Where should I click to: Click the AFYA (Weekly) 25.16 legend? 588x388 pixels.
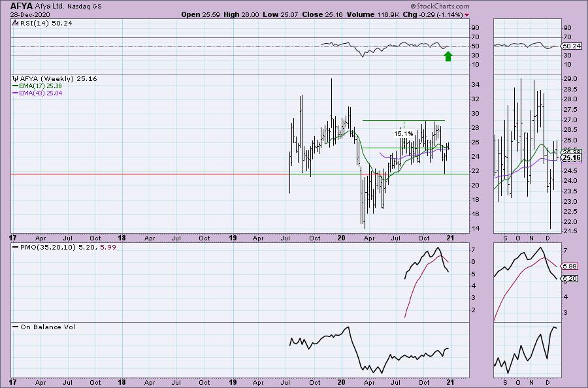58,79
